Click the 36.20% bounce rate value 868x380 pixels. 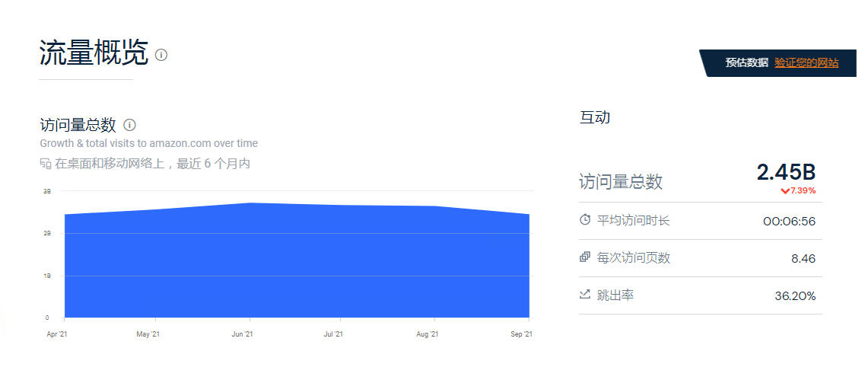pos(795,295)
